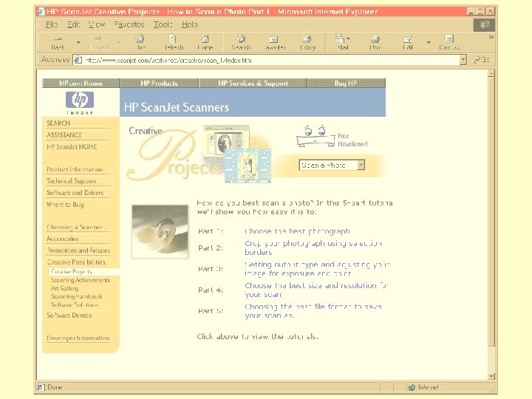532x399 pixels.
Task: Open Part 2: Crop your photograph link
Action: pos(313,248)
